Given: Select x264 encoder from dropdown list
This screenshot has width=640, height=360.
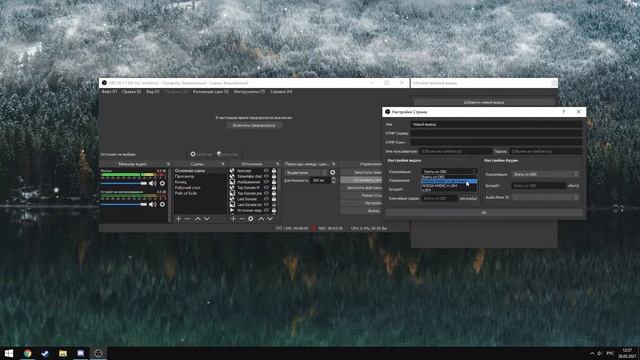Looking at the screenshot, I should [x=449, y=190].
